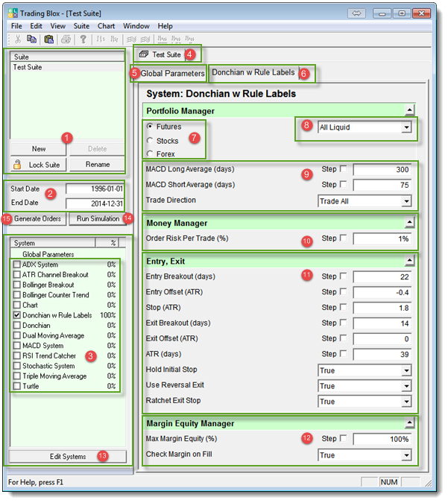
Task: Check the ATR Channel Breakout system
Action: tap(16, 275)
